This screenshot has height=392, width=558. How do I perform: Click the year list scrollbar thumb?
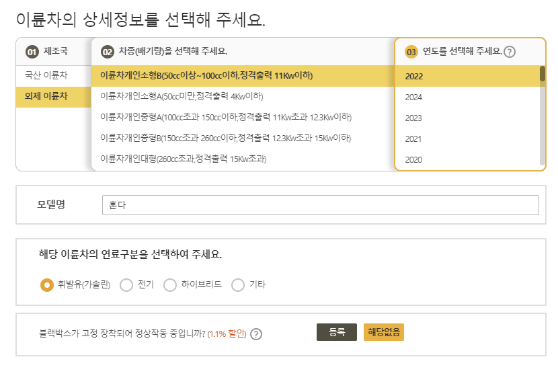pyautogui.click(x=543, y=74)
